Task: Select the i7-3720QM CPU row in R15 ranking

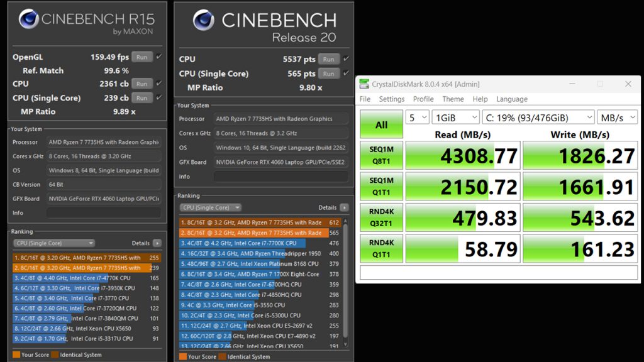Action: 86,308
